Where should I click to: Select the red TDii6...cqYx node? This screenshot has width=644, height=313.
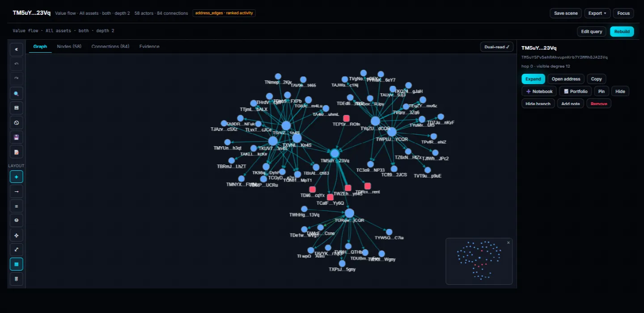click(x=312, y=190)
